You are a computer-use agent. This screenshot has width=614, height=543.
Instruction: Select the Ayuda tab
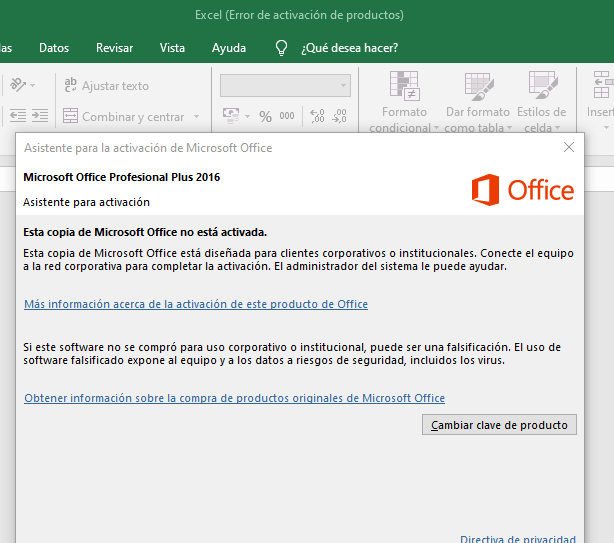[229, 48]
